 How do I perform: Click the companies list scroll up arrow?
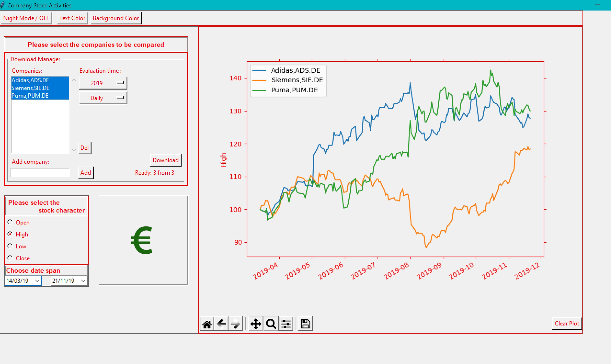[x=74, y=80]
